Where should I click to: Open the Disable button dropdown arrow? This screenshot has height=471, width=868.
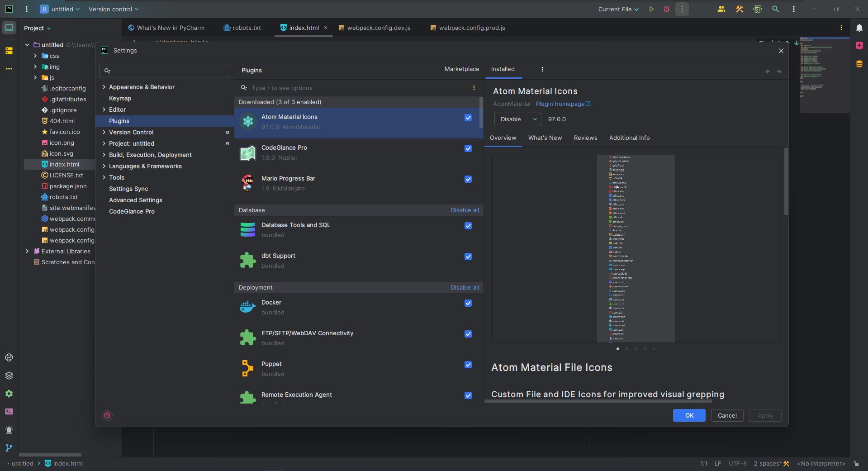(535, 119)
